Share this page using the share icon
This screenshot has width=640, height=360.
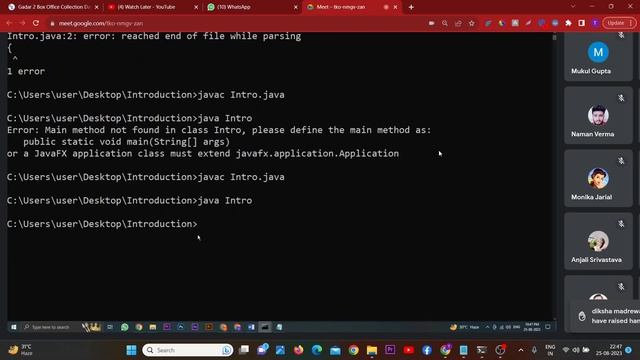click(458, 23)
